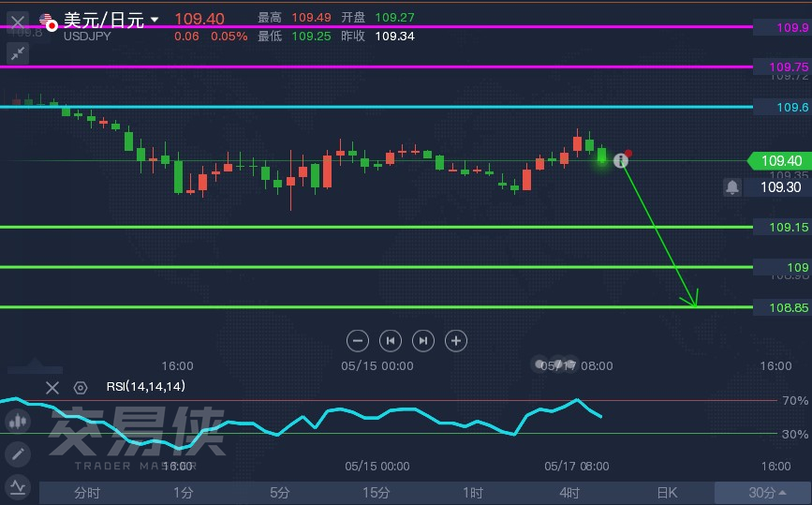Switch to 分时 timeframe tab
The height and width of the screenshot is (505, 812).
click(x=87, y=493)
